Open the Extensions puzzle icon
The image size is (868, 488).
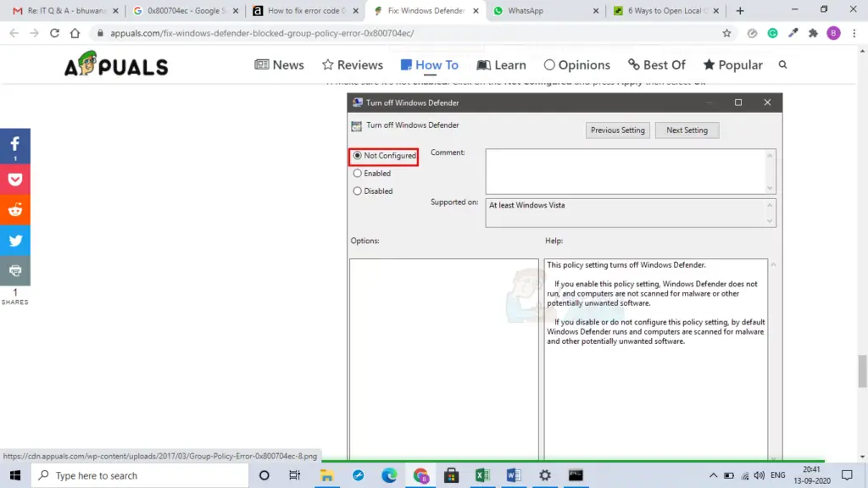813,33
